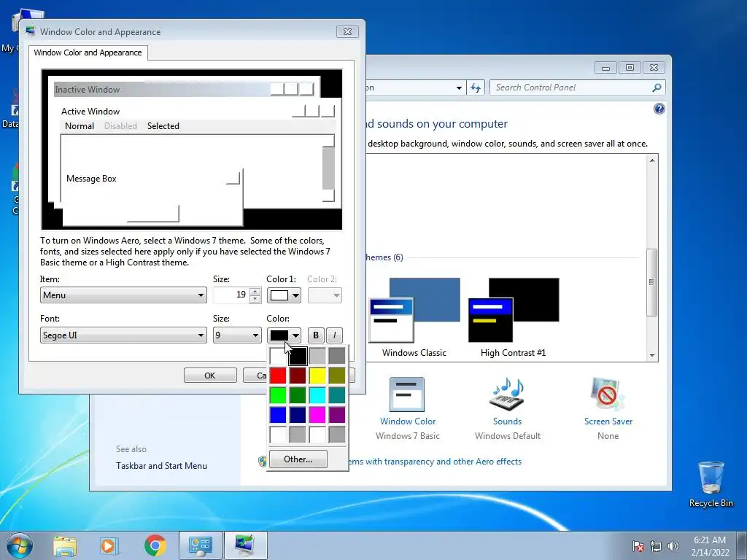This screenshot has width=747, height=560.
Task: Pick the yellow color swatch
Action: [317, 376]
